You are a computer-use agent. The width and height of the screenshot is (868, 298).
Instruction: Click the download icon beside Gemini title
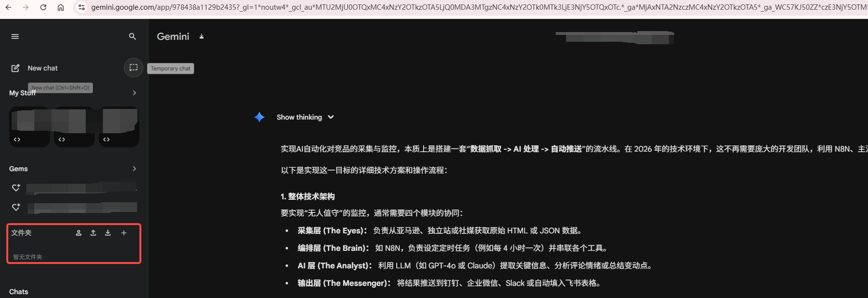(x=202, y=36)
